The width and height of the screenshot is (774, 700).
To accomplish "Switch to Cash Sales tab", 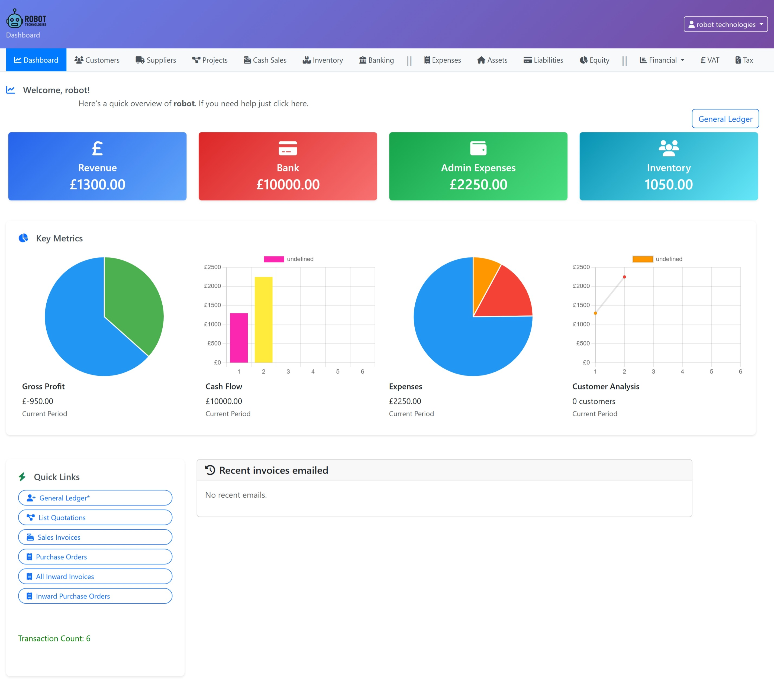I will point(265,60).
